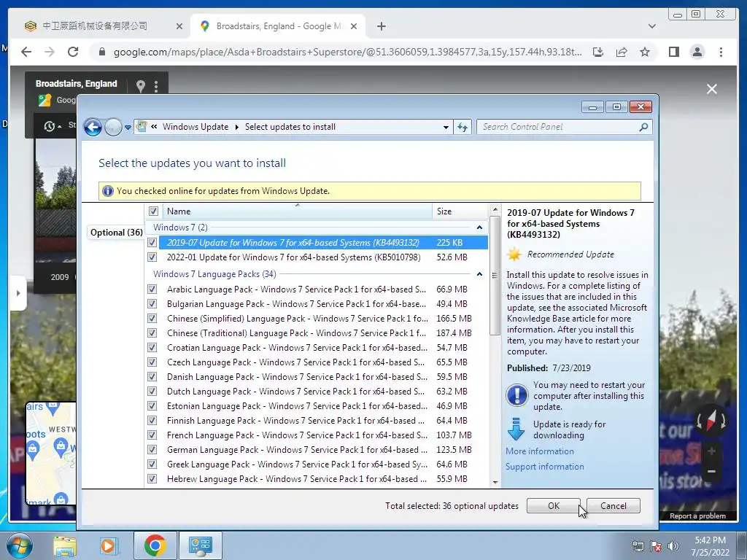Click the refresh icon beside address bar
Image resolution: width=747 pixels, height=560 pixels.
tap(462, 127)
